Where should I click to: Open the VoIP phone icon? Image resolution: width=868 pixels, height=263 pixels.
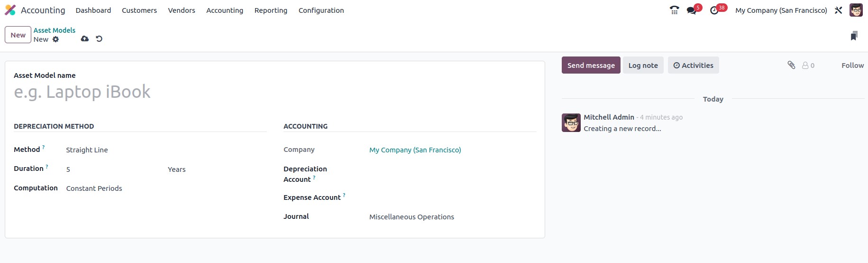(x=674, y=10)
